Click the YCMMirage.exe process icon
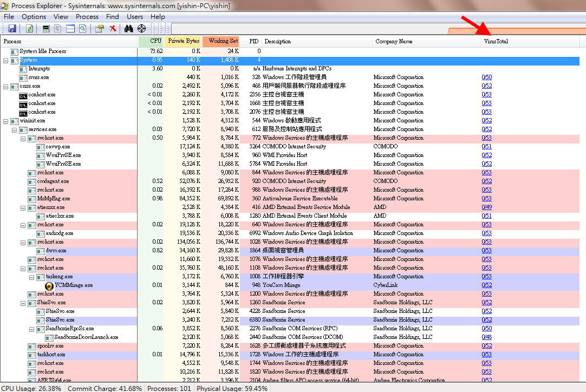This screenshot has height=392, width=586. 49,286
